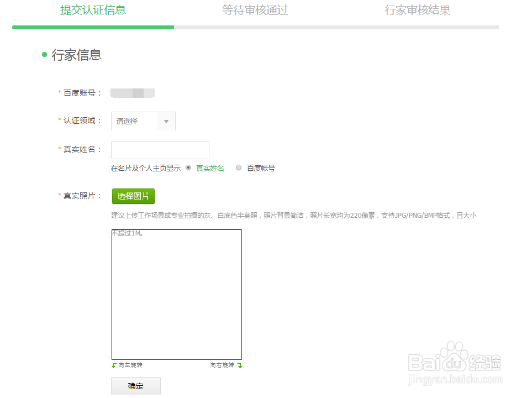
Task: Click the left-rotate green arrow icon
Action: [114, 365]
